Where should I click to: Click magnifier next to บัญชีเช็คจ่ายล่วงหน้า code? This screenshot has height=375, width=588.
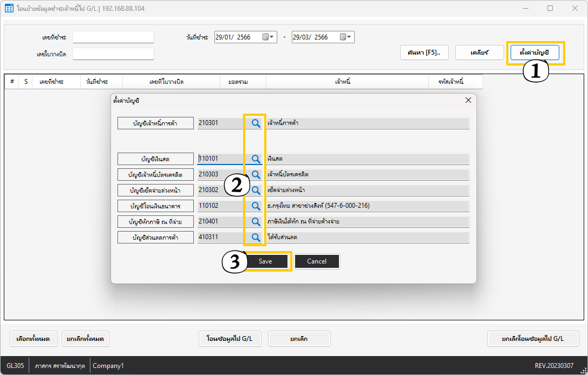[256, 190]
